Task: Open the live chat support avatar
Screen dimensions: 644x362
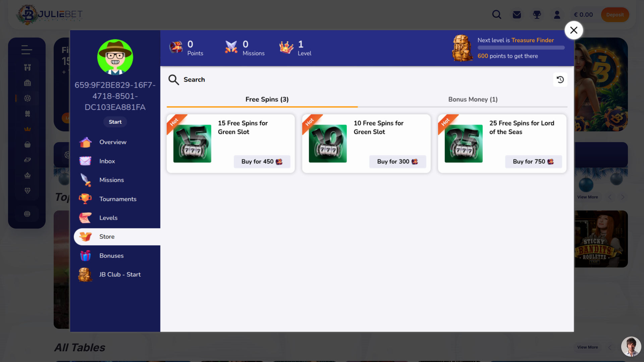Action: coord(631,347)
